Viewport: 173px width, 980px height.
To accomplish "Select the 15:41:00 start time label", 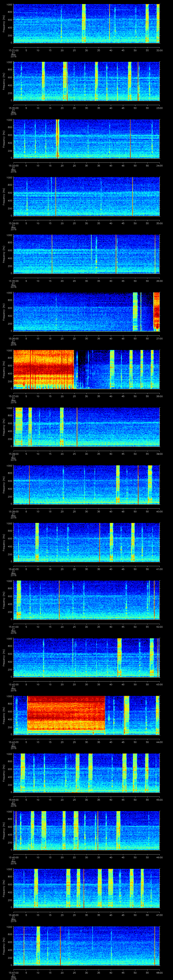I will point(13,627).
